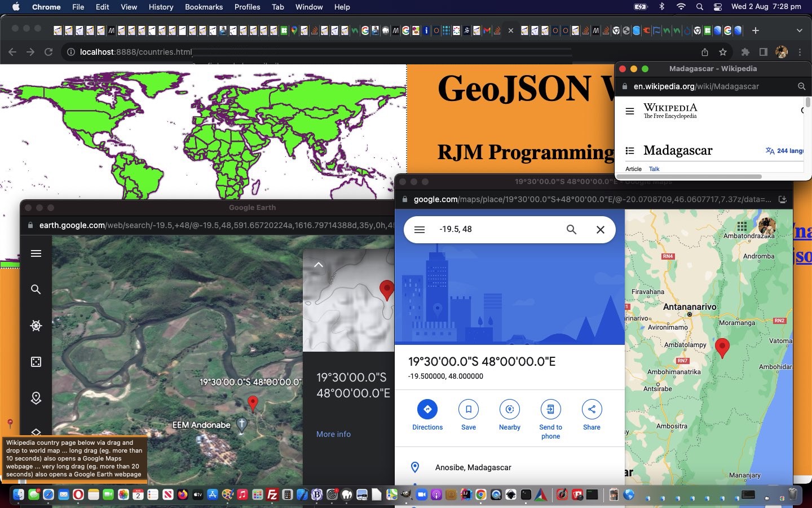Click More info link in Google Earth
Screen dimensions: 812x508
[x=333, y=434]
